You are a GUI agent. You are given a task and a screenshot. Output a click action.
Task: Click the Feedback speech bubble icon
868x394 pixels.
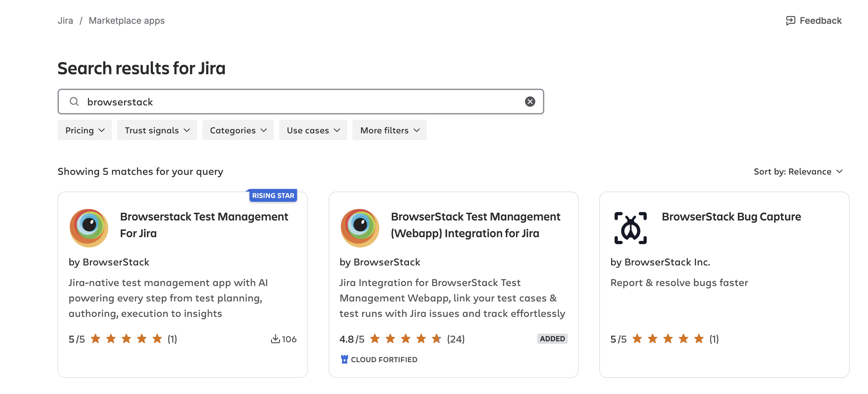tap(790, 21)
